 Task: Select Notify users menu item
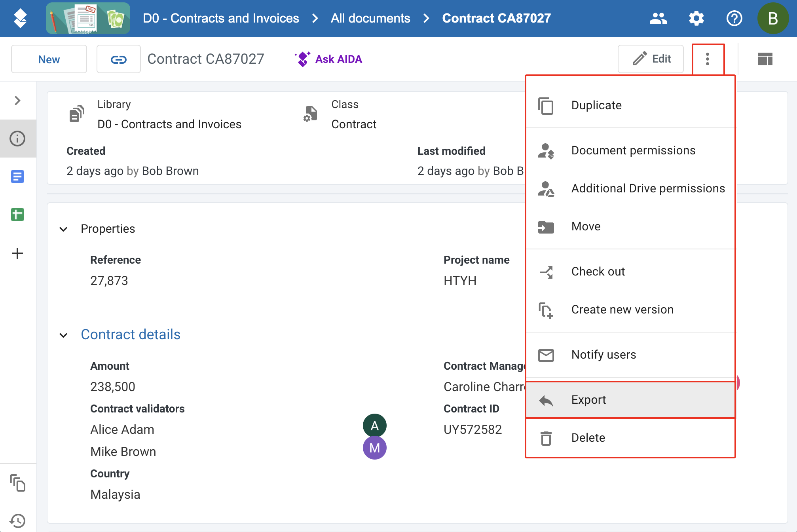pyautogui.click(x=630, y=355)
